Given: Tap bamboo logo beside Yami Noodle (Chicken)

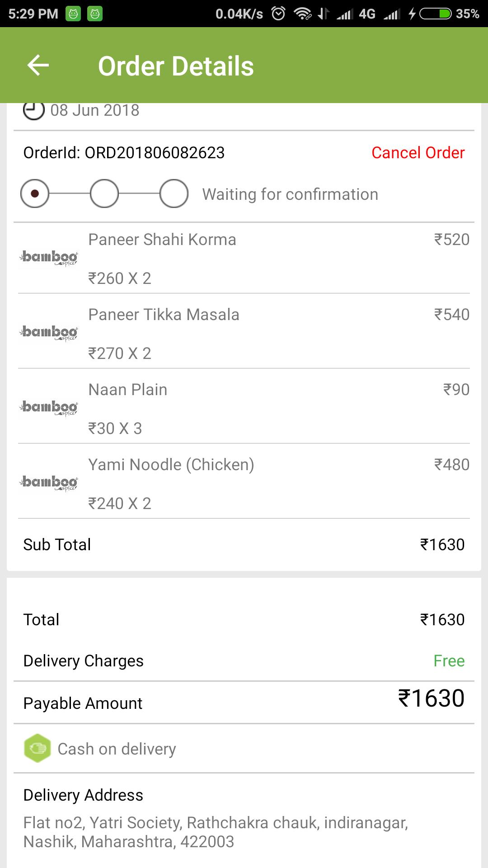Looking at the screenshot, I should click(48, 483).
